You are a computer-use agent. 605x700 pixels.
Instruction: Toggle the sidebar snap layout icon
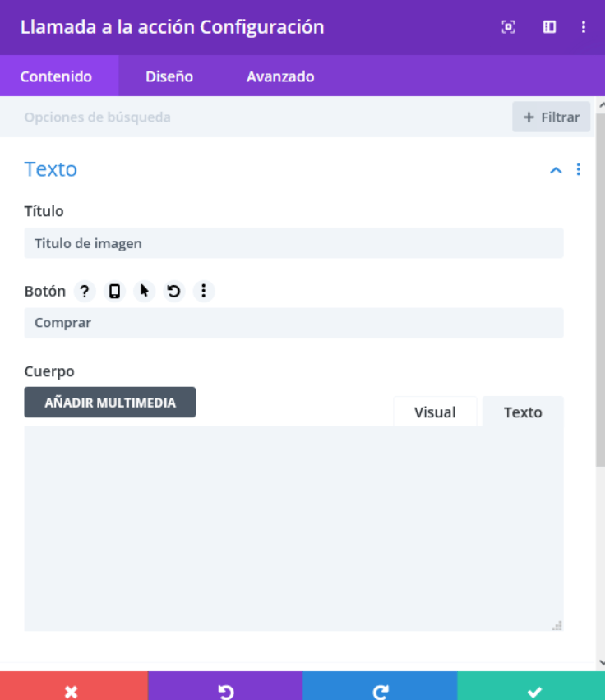(x=549, y=27)
